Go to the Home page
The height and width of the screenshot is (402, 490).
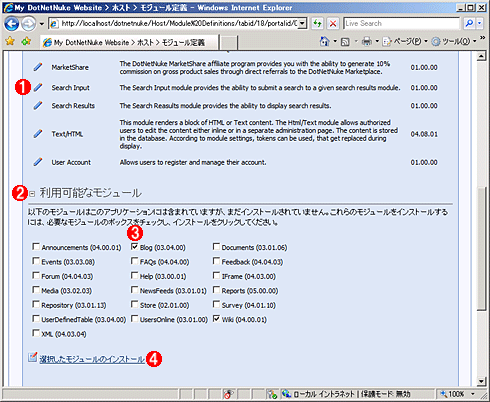pyautogui.click(x=324, y=41)
